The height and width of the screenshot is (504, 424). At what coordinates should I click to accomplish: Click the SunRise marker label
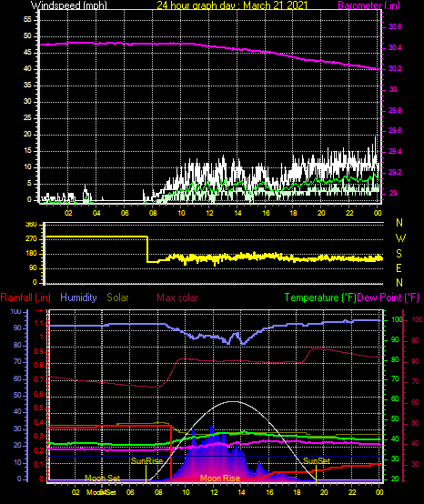tap(146, 460)
